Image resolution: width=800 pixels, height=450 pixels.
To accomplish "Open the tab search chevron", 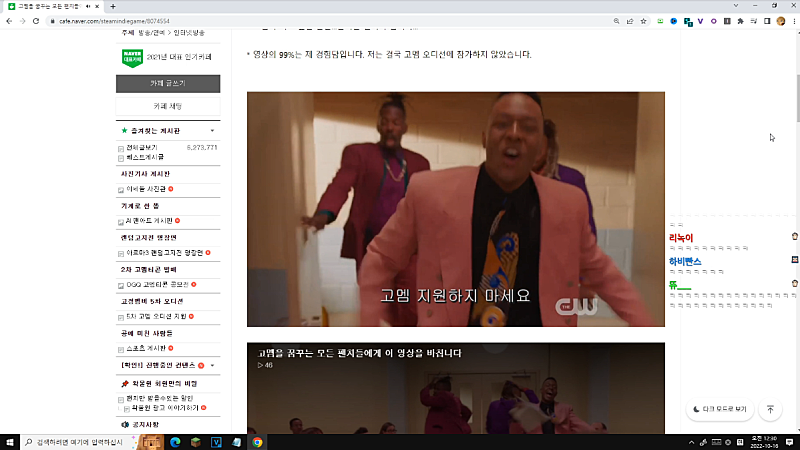I will click(736, 6).
